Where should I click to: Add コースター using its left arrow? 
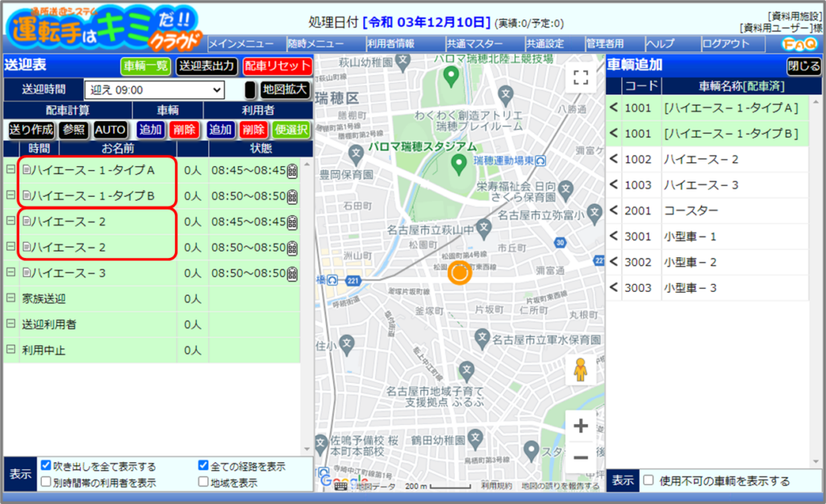tap(613, 210)
